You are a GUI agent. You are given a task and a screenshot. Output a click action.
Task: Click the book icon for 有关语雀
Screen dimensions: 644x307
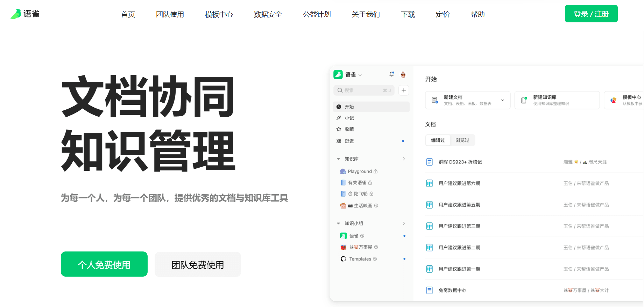click(x=343, y=183)
